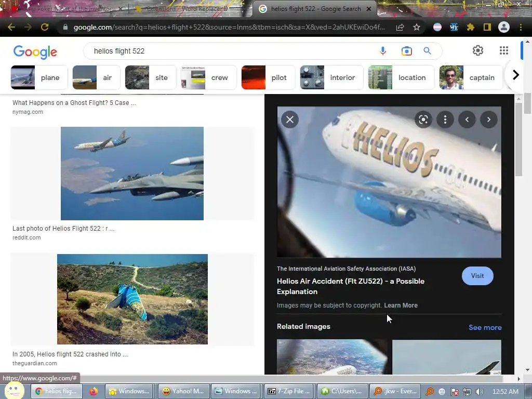
Task: Open In 2005, Helios flight 522 crashed caption
Action: pos(70,354)
